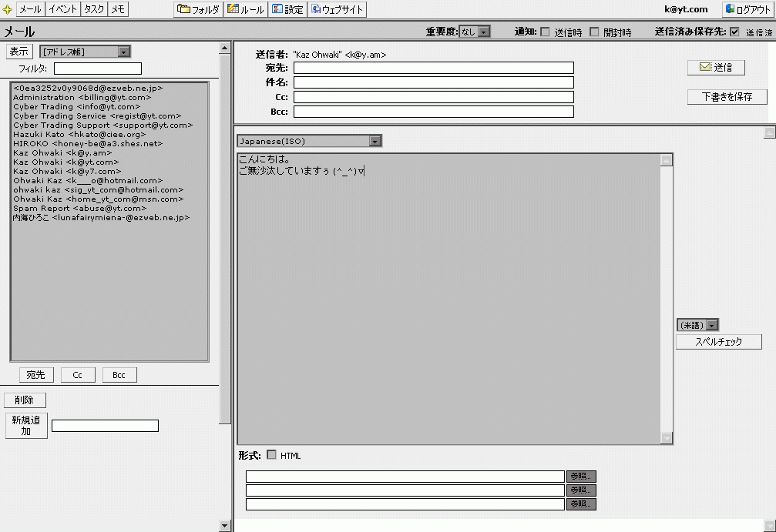The image size is (776, 532).
Task: Toggle the HTML format checkbox
Action: 271,455
